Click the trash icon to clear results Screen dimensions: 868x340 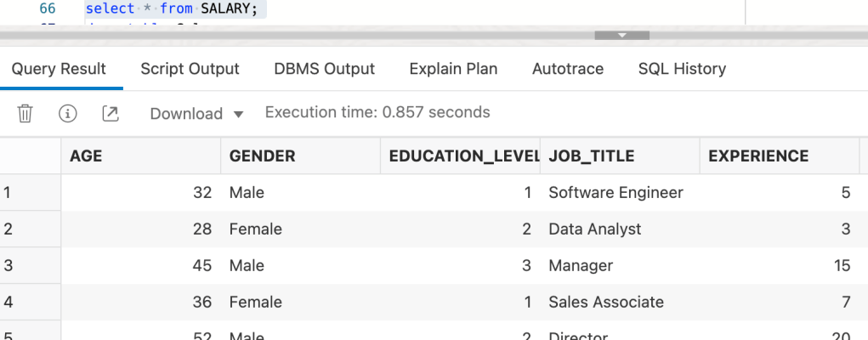pos(26,113)
